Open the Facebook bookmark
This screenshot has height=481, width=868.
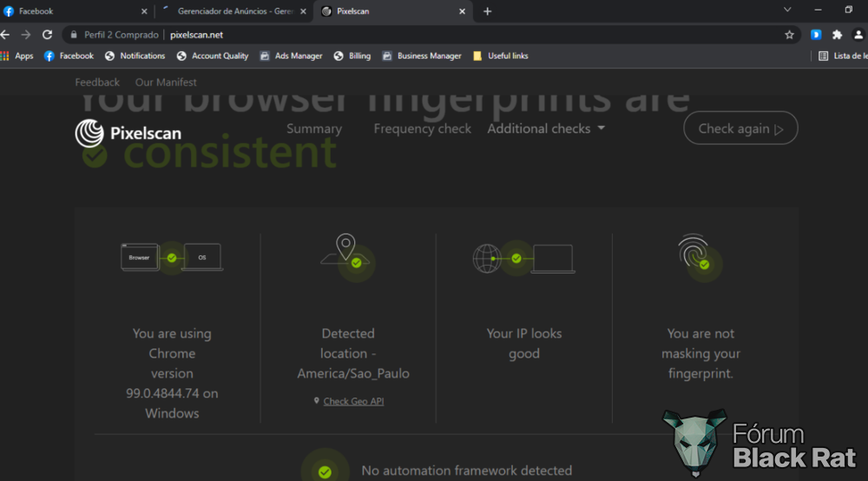click(69, 56)
